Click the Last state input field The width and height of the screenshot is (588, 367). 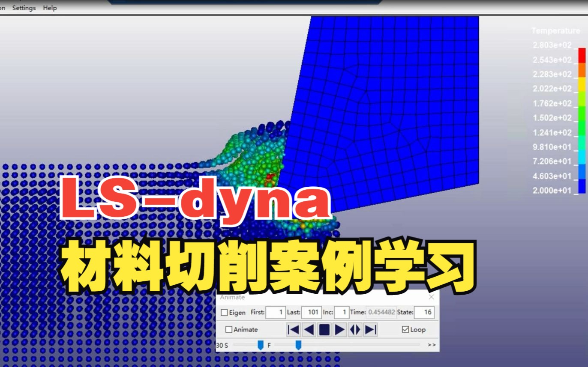[312, 312]
